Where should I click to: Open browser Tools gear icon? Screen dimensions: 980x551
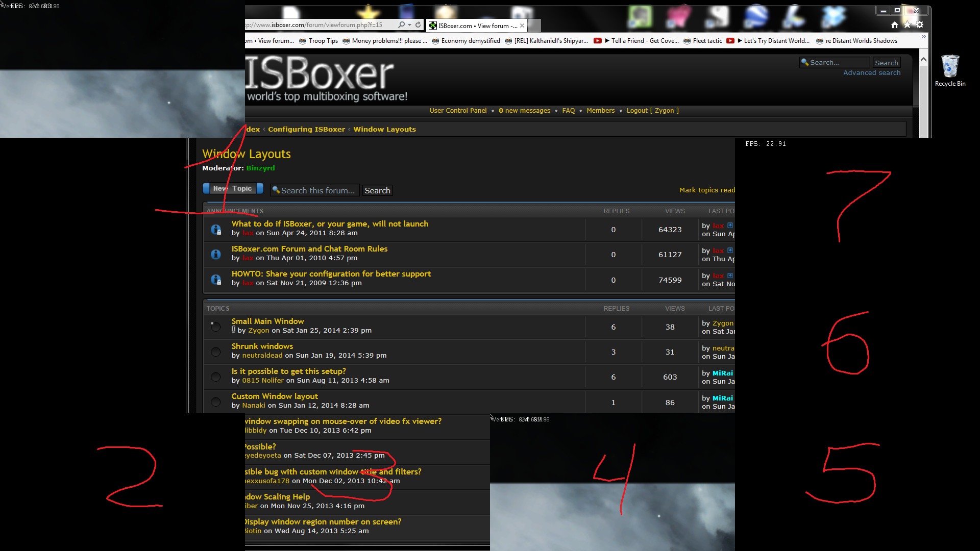click(920, 24)
